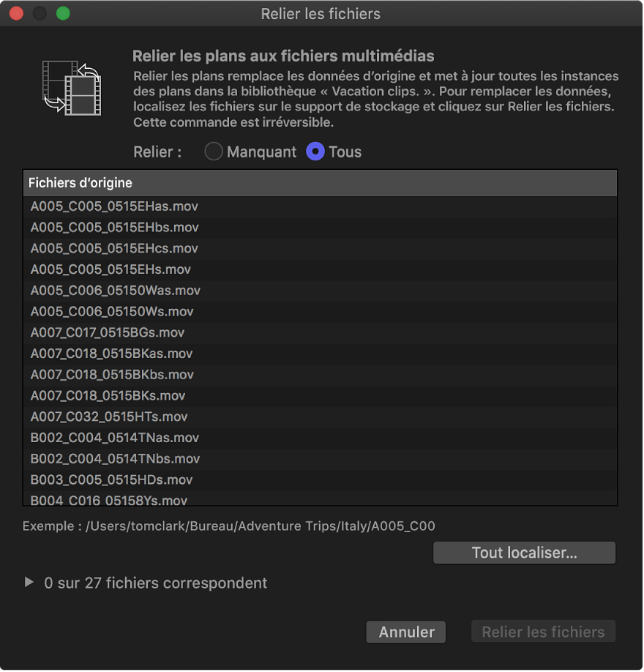Expand the matching files disclosure triangle
This screenshot has height=672, width=644.
pos(29,583)
